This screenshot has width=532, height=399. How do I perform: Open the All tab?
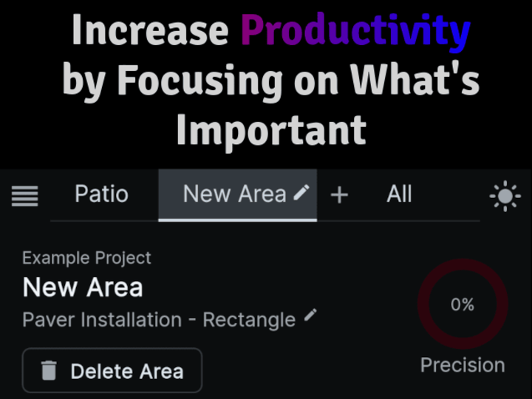pos(399,194)
